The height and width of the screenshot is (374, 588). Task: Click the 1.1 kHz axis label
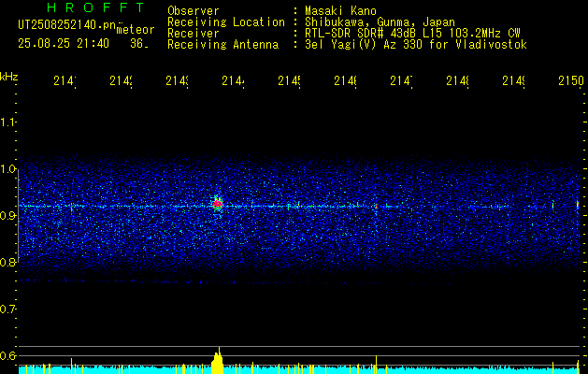(x=7, y=122)
